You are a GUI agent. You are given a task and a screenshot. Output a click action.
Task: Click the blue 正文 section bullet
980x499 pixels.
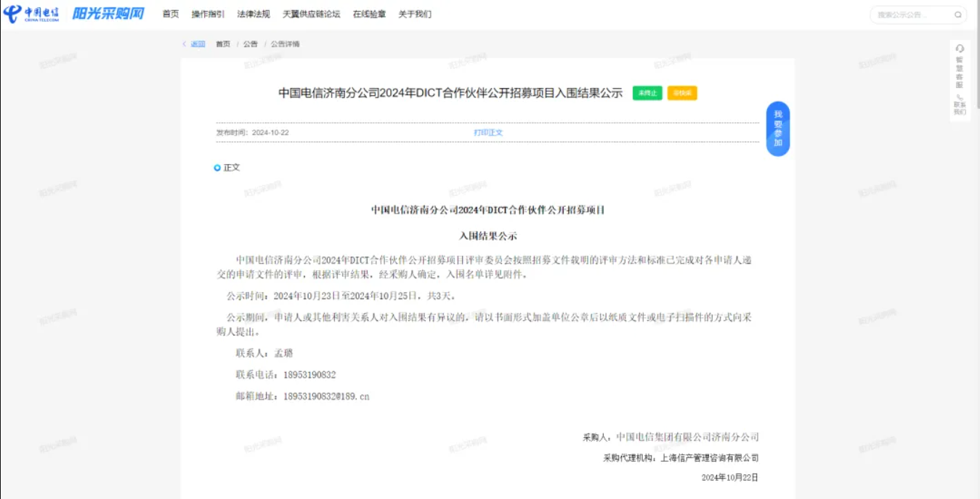coord(217,168)
